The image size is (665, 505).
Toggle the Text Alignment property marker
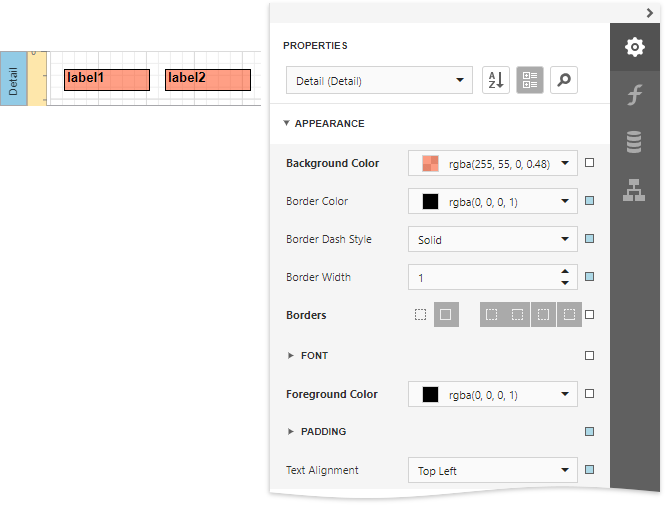coord(590,470)
